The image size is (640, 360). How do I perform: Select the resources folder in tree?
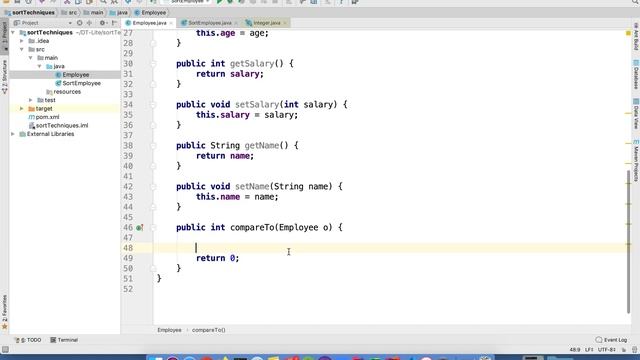pyautogui.click(x=64, y=92)
